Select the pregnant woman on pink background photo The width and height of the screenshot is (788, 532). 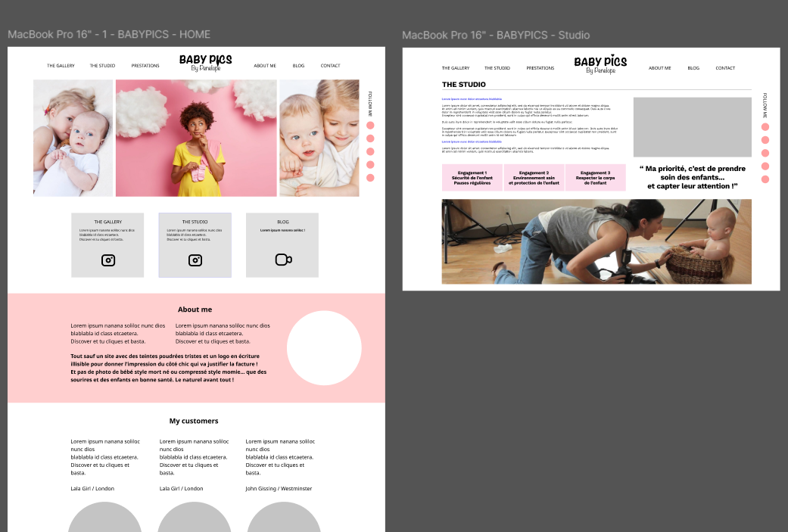pos(196,138)
